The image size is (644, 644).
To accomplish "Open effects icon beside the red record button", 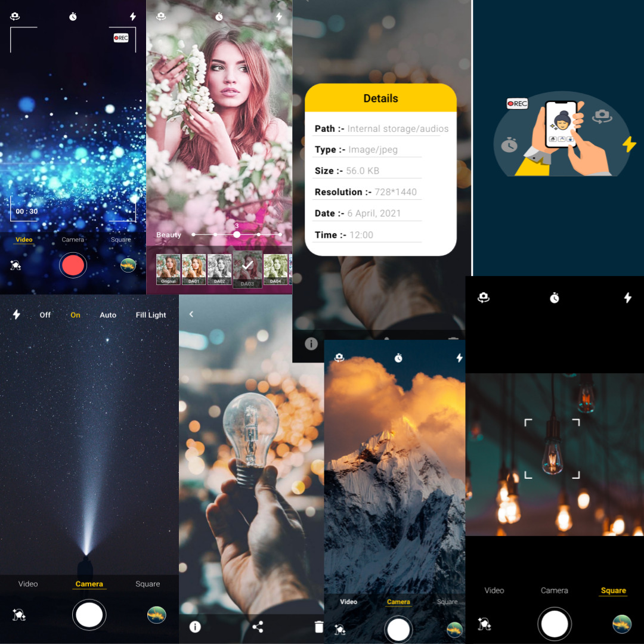I will click(x=16, y=265).
